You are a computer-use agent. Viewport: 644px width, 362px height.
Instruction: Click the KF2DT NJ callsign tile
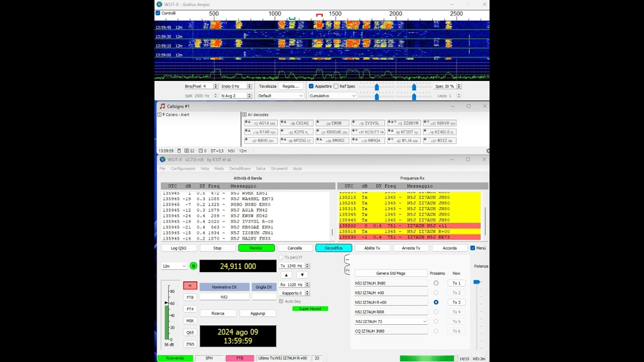pyautogui.click(x=404, y=132)
